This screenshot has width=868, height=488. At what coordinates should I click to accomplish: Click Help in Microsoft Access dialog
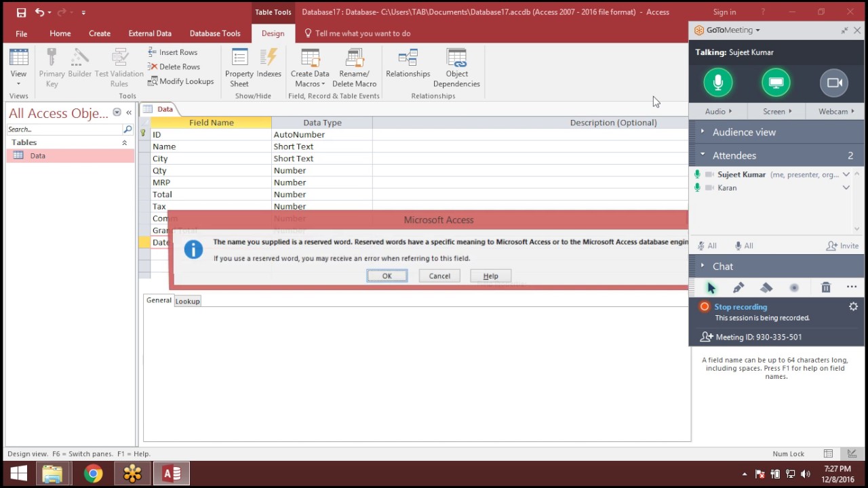(490, 276)
